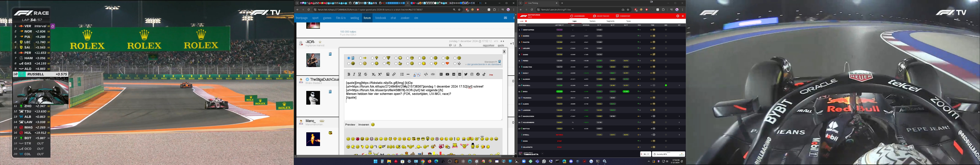Select the thumbs up post icon radio

[x=396, y=64]
